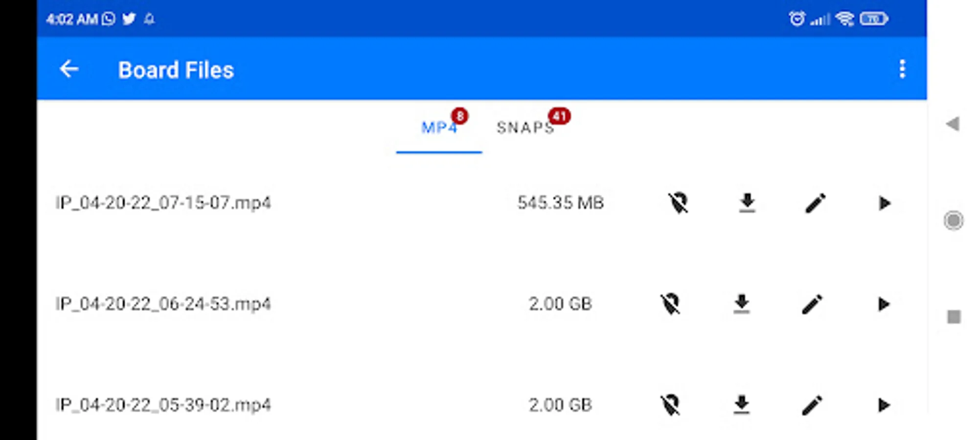Image resolution: width=980 pixels, height=440 pixels.
Task: Tap the Android home circle button
Action: tap(954, 220)
